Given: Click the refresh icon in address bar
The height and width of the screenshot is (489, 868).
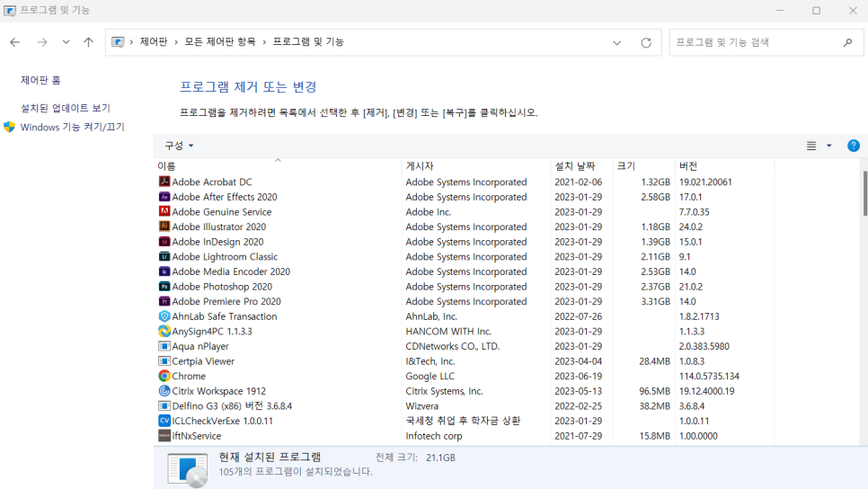Looking at the screenshot, I should tap(646, 42).
